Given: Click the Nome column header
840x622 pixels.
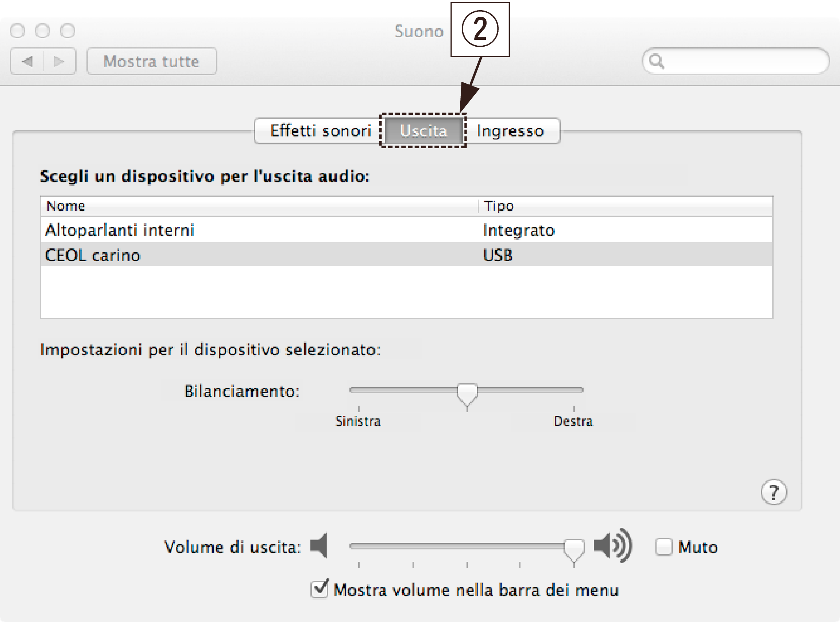Looking at the screenshot, I should click(x=66, y=206).
